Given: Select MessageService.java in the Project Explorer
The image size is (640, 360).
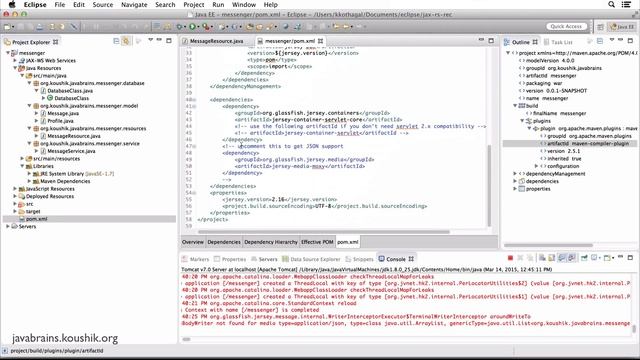Looking at the screenshot, I should [x=71, y=151].
